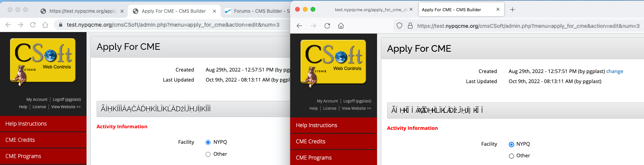Open a new tab with the plus icon
Viewport: 644px width, 165px height.
(512, 10)
